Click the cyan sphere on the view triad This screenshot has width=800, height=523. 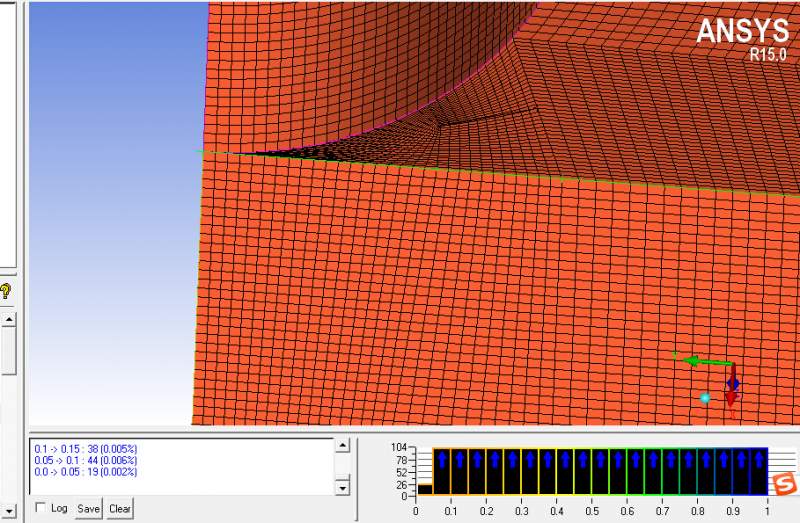tap(705, 398)
